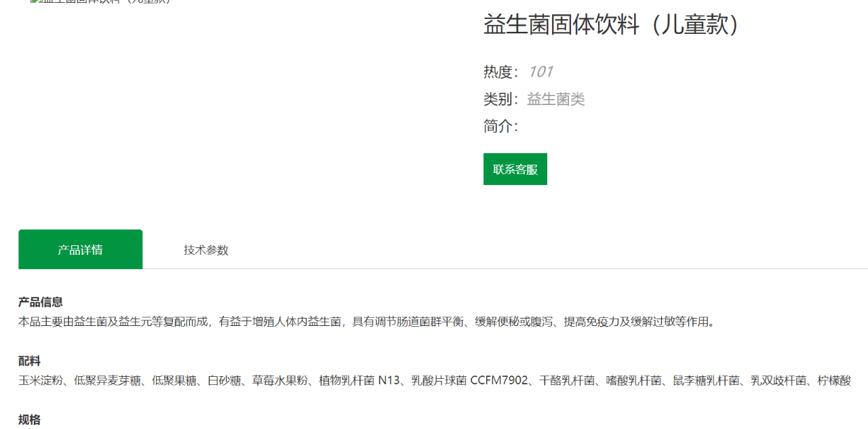The image size is (868, 429).
Task: Click the 益生菌固体饮料（儿童款） product title
Action: [612, 25]
